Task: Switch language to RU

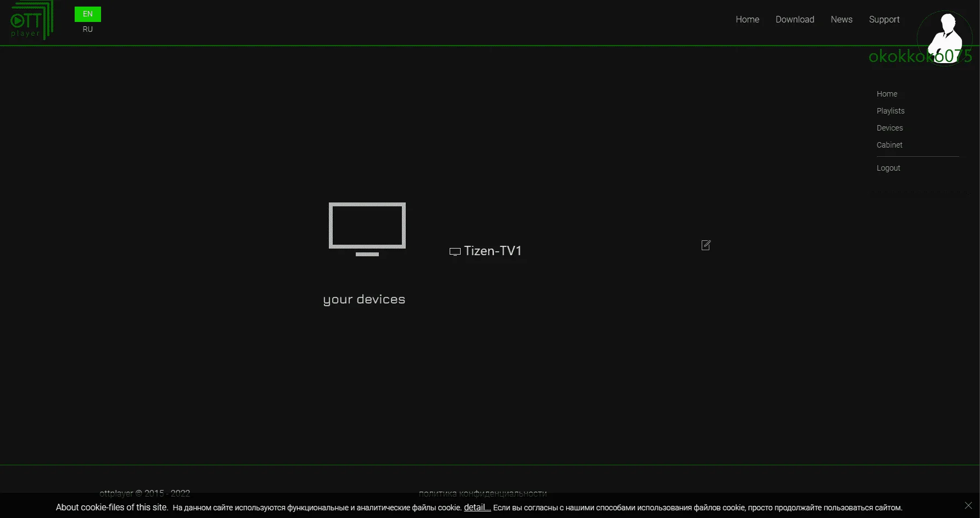Action: [88, 30]
